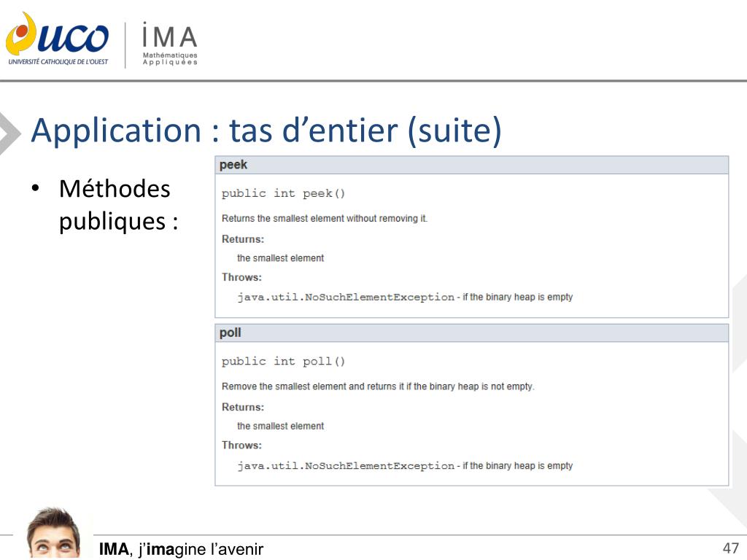Screen dimensions: 747x560
Task: Click 'Remove the smallest element and returns it' description
Action: (378, 386)
